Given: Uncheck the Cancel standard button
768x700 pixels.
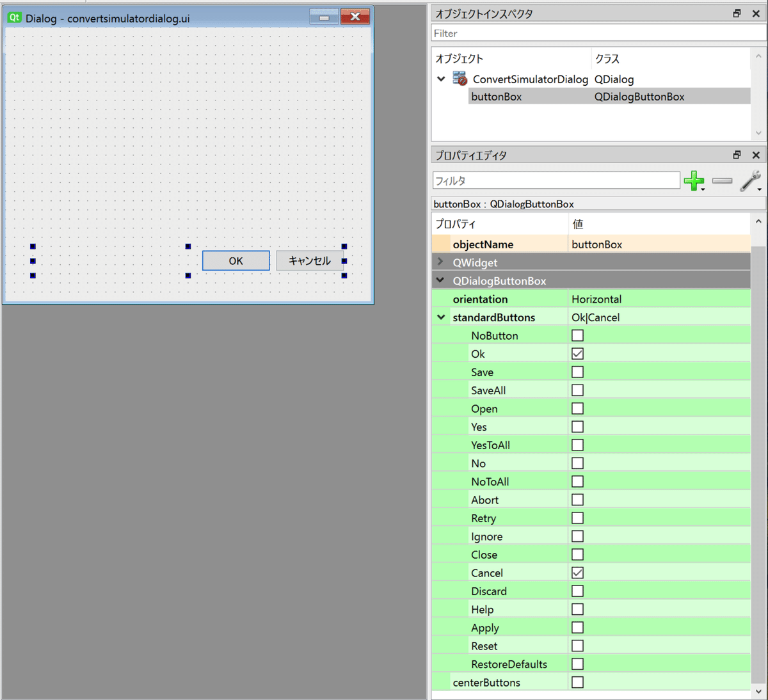Looking at the screenshot, I should 577,573.
